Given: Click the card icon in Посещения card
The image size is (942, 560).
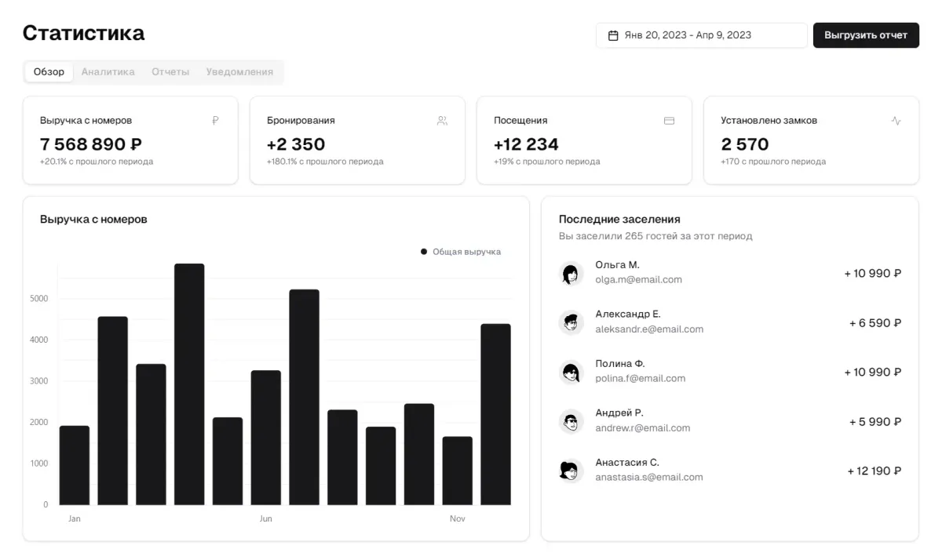Looking at the screenshot, I should coord(669,121).
